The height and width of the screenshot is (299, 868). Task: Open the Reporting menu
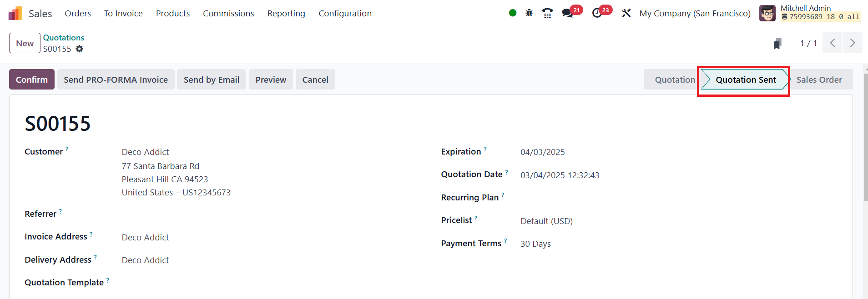coord(286,14)
